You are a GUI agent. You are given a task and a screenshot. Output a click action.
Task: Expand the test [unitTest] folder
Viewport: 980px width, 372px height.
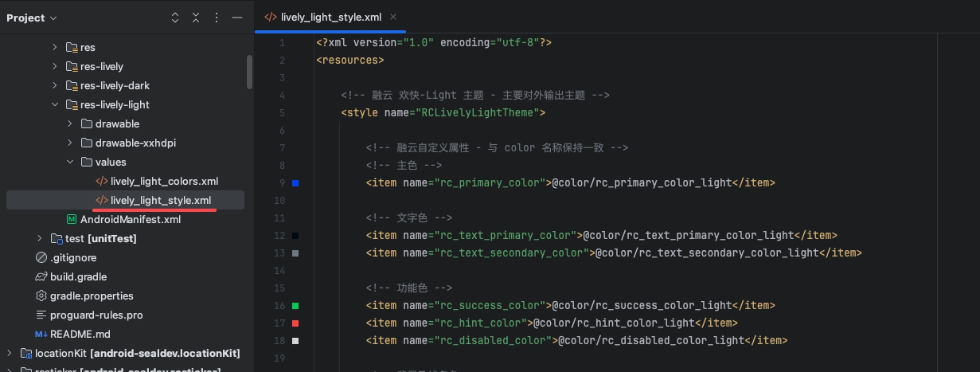pos(40,238)
